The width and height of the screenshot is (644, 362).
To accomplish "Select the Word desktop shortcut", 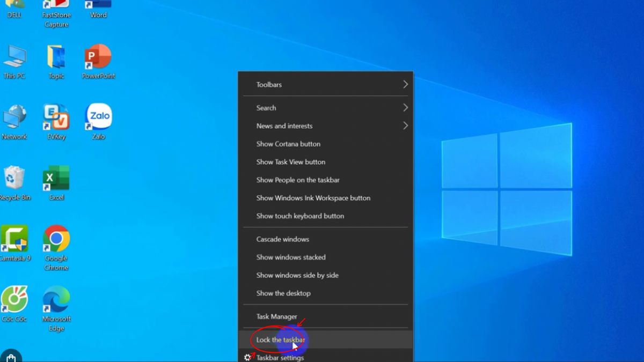I will coord(98,10).
